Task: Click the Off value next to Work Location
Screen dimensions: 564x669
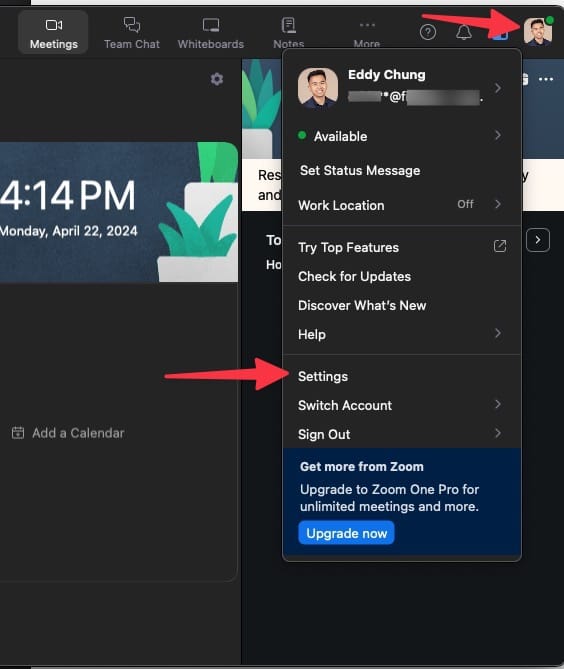Action: [x=465, y=204]
